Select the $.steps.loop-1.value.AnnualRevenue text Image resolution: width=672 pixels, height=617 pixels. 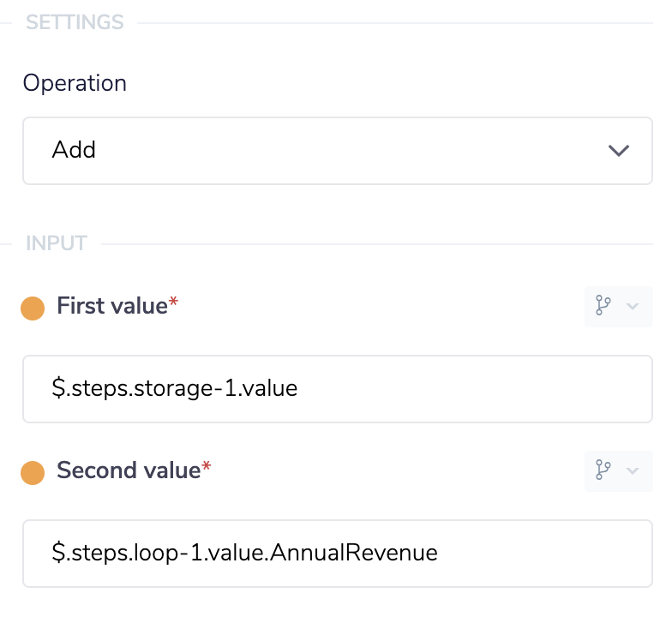(x=244, y=553)
